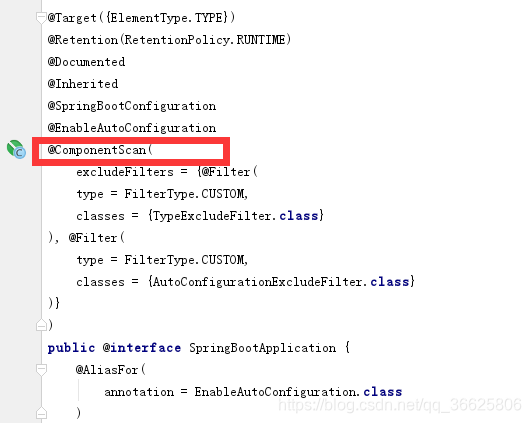Select the @Inherited annotation
The height and width of the screenshot is (423, 531).
coord(83,84)
